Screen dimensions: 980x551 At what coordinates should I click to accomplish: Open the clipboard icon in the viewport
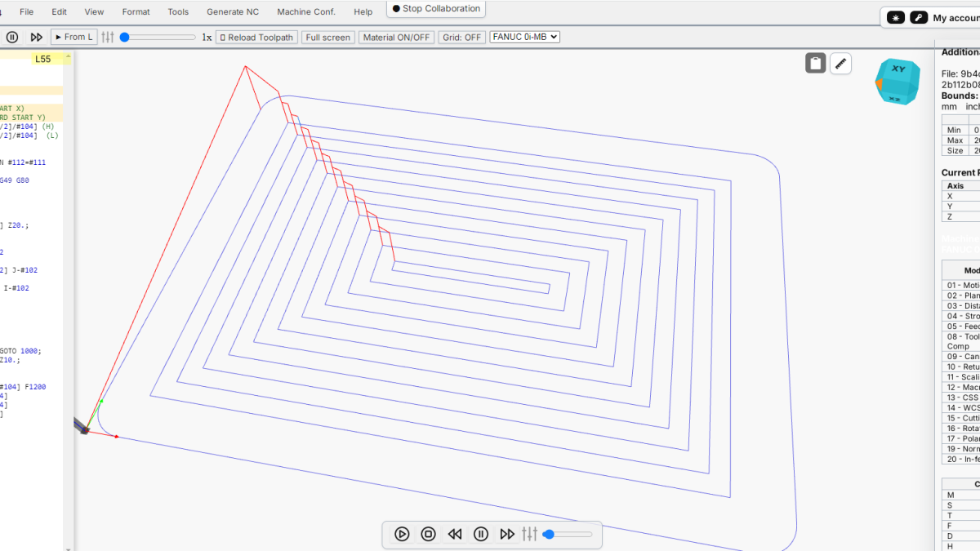(815, 63)
